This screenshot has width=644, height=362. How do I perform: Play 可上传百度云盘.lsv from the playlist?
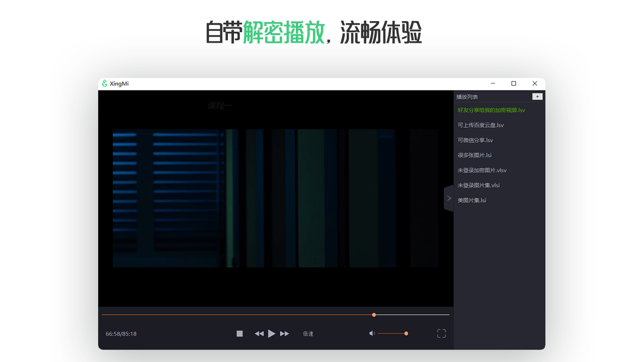[x=480, y=125]
